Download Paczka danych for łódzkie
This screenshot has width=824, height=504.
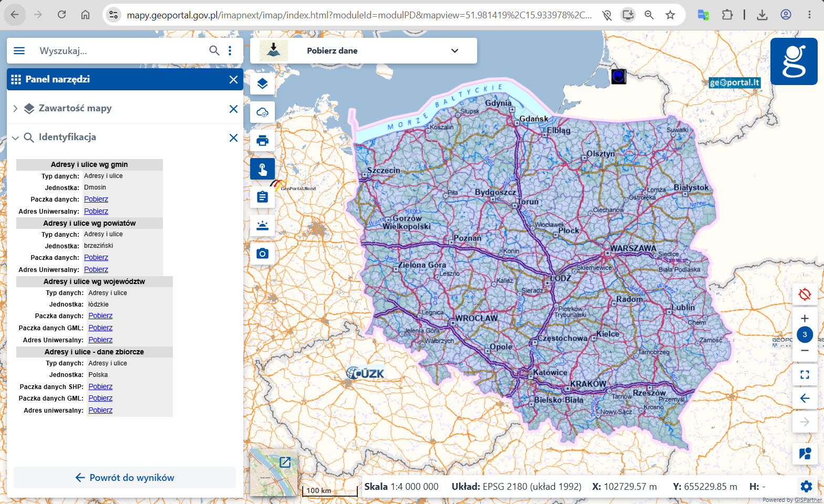[100, 316]
